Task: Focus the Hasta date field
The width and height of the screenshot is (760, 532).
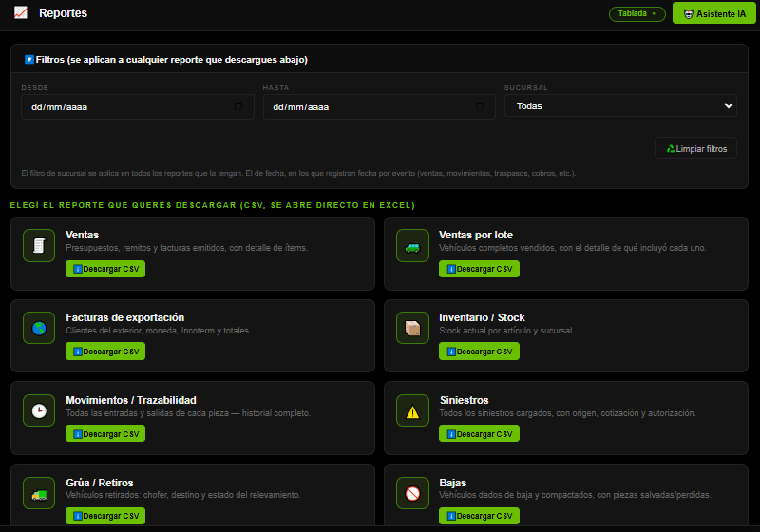Action: [x=379, y=106]
